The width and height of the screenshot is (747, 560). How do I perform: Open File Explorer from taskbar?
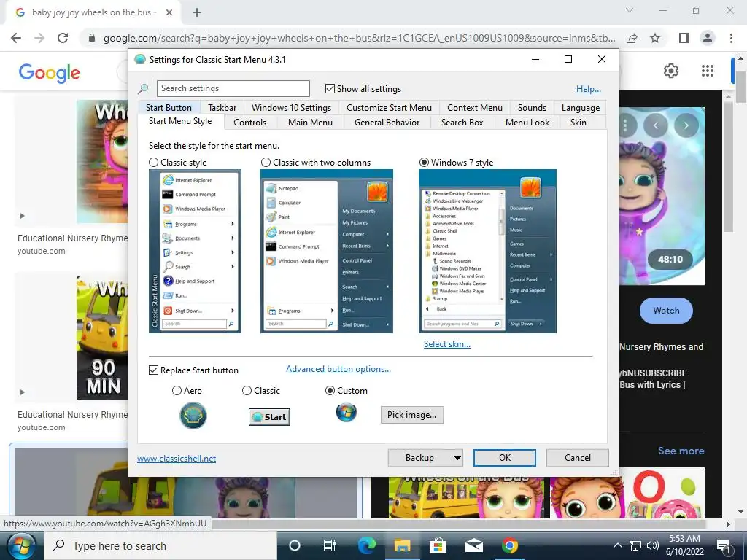click(402, 545)
